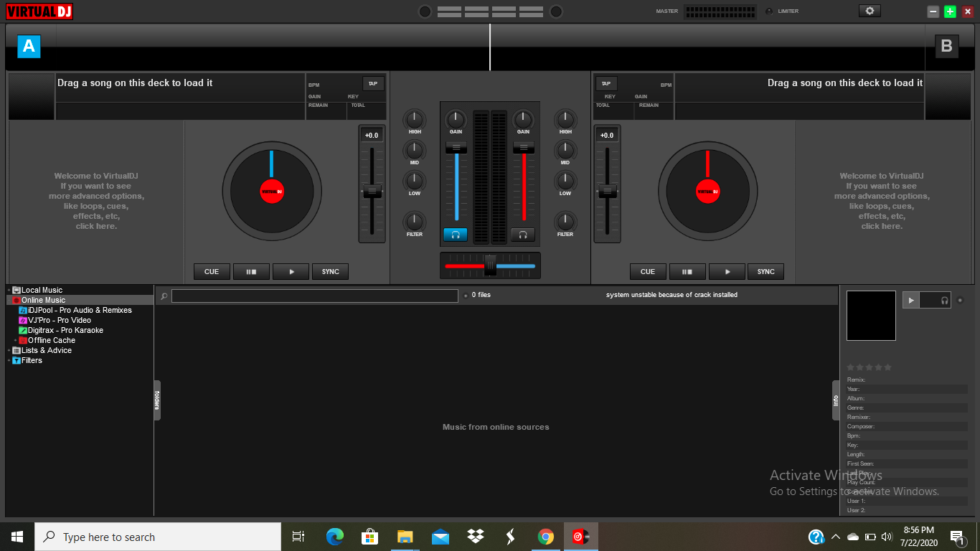
Task: Click left deck FILTER knob
Action: (x=415, y=221)
